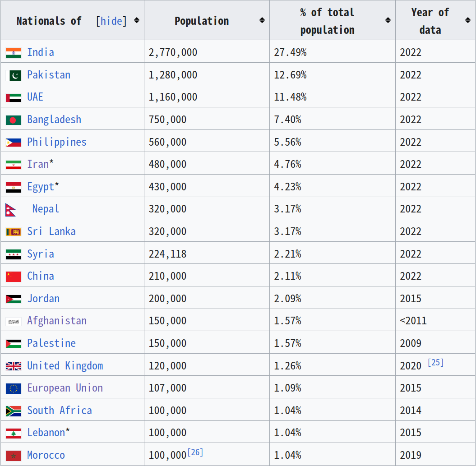Select the <2011 year cell

click(435, 320)
